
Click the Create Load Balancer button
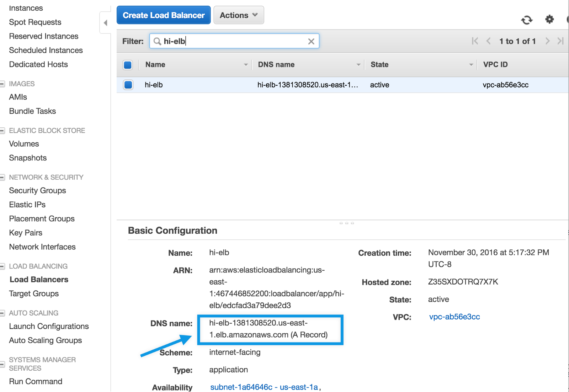(x=164, y=15)
